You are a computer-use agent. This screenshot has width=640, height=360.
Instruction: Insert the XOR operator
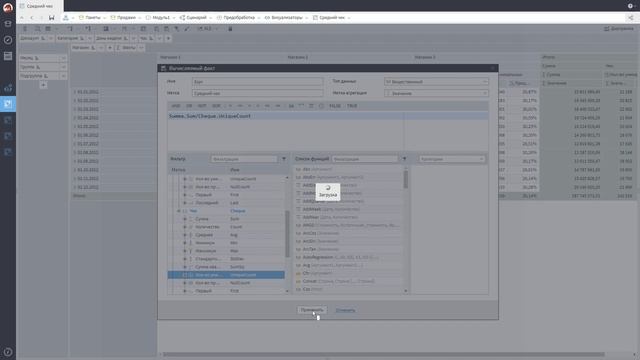point(216,106)
